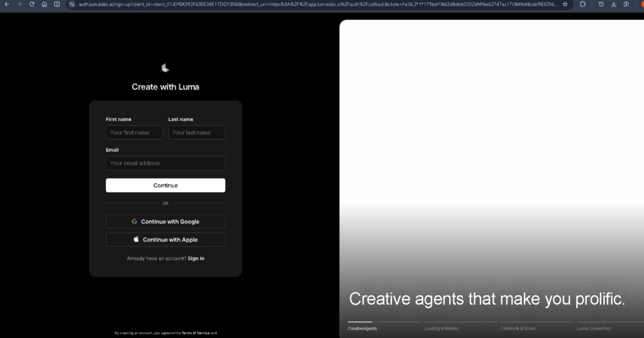Click the browser forward arrow
Image resolution: width=644 pixels, height=338 pixels.
tap(19, 4)
